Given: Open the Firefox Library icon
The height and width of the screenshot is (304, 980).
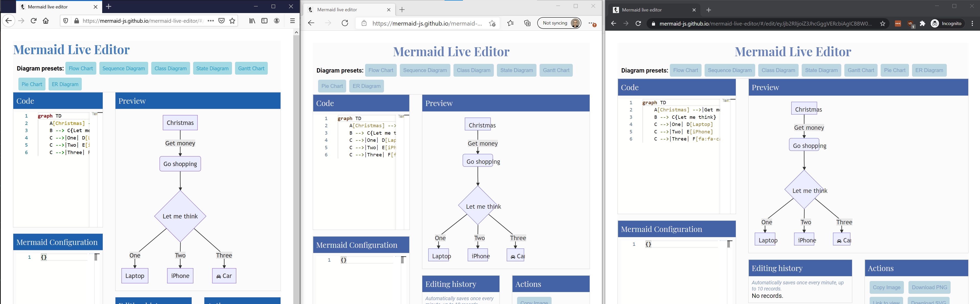Looking at the screenshot, I should tap(252, 21).
